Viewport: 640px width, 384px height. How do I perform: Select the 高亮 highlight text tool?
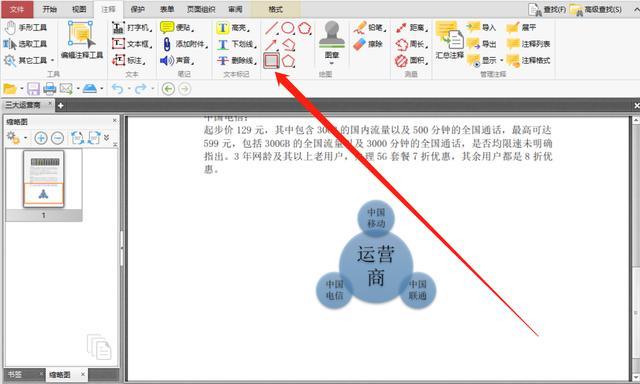pyautogui.click(x=233, y=27)
